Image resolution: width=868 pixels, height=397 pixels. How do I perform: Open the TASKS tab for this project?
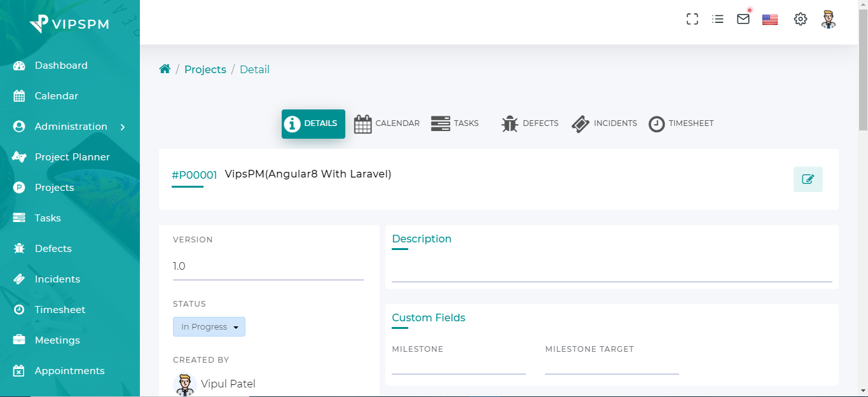tap(455, 123)
